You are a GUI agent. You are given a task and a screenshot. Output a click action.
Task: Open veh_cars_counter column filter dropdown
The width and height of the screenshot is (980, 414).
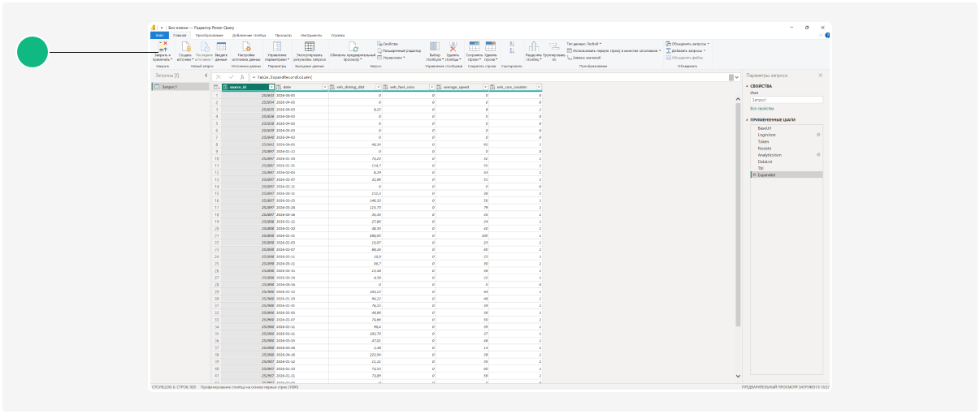click(x=539, y=87)
